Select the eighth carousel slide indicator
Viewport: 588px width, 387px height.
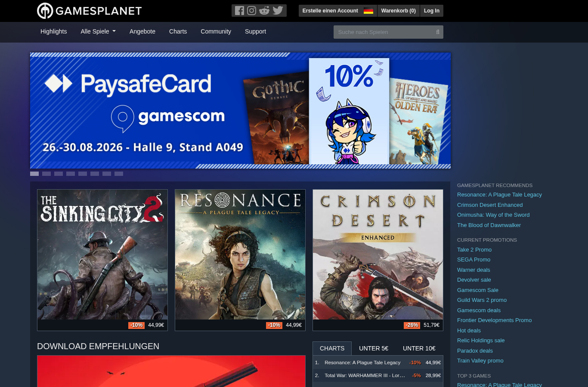click(x=119, y=174)
